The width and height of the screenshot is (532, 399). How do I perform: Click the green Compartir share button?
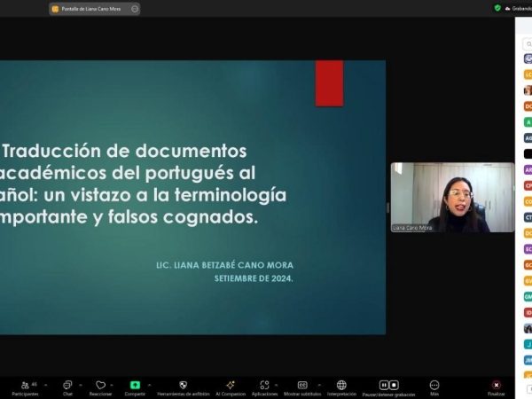135,385
